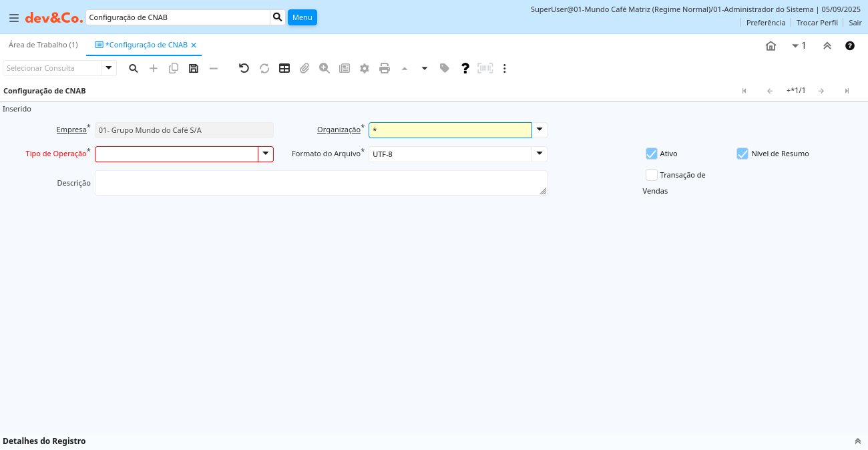Click the Undo changes icon
The height and width of the screenshot is (450, 868).
[244, 68]
